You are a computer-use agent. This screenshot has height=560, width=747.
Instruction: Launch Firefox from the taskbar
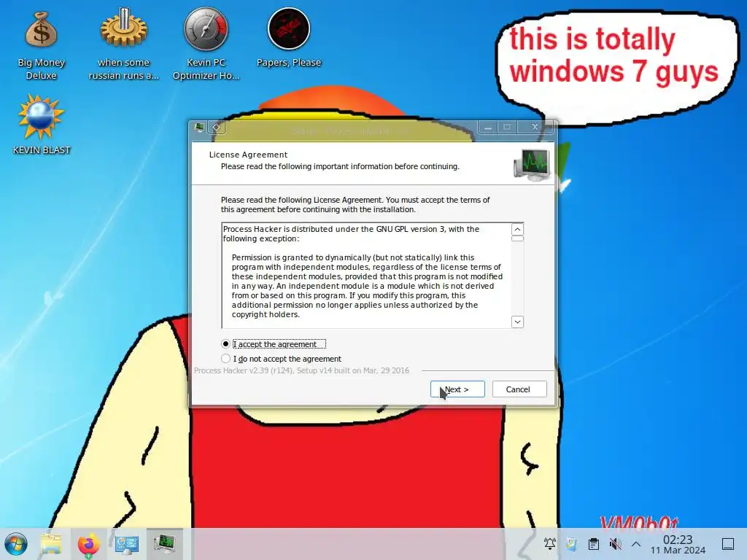(88, 544)
